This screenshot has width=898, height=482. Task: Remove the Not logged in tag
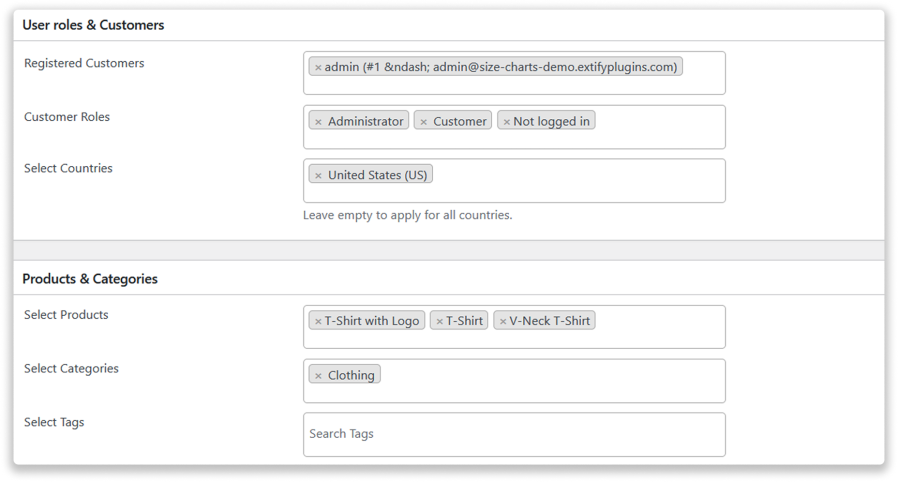point(506,122)
